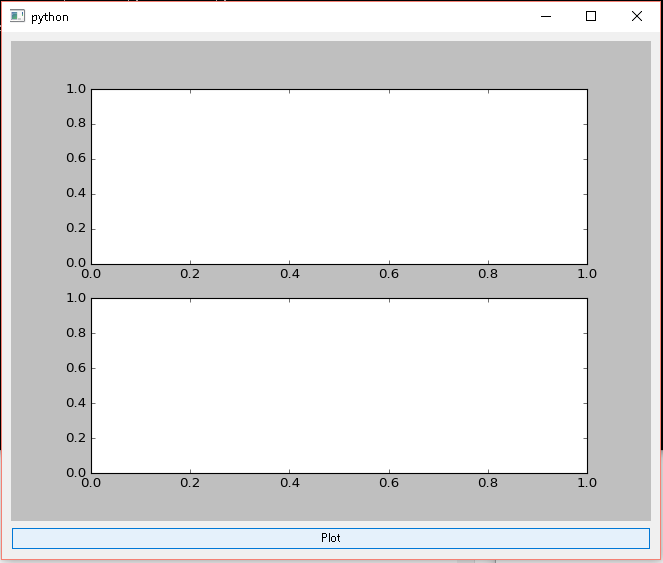Viewport: 663px width, 563px height.
Task: Click the "python" title bar text
Action: [50, 17]
